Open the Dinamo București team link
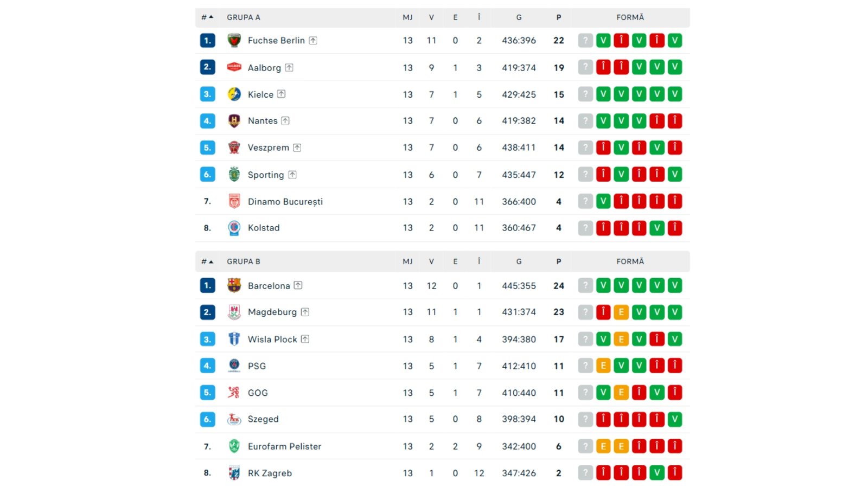 point(285,201)
